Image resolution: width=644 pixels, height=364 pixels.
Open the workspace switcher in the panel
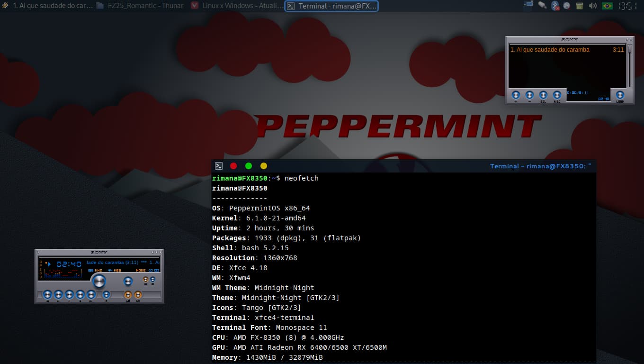coord(528,6)
